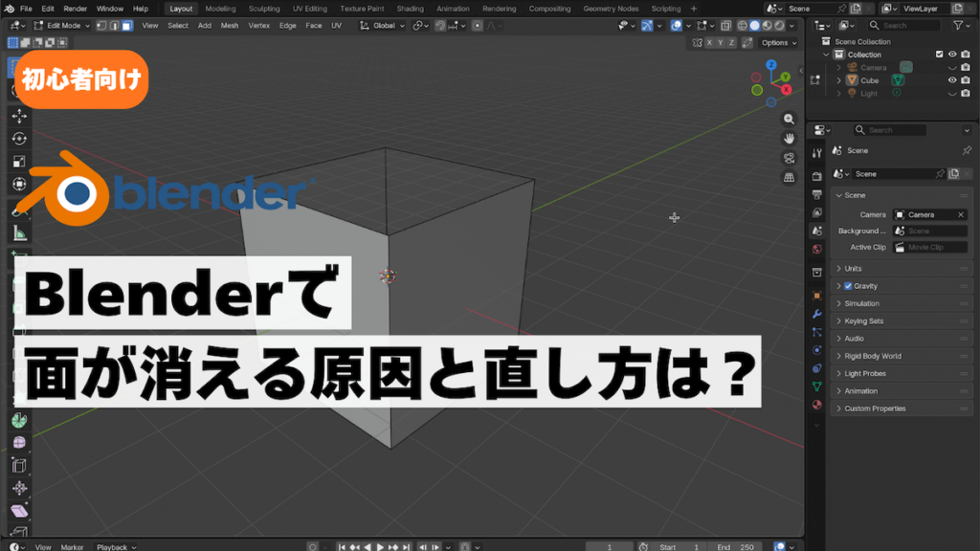Switch perspective/orthographic grid icon
Viewport: 980px width, 551px height.
pos(790,178)
